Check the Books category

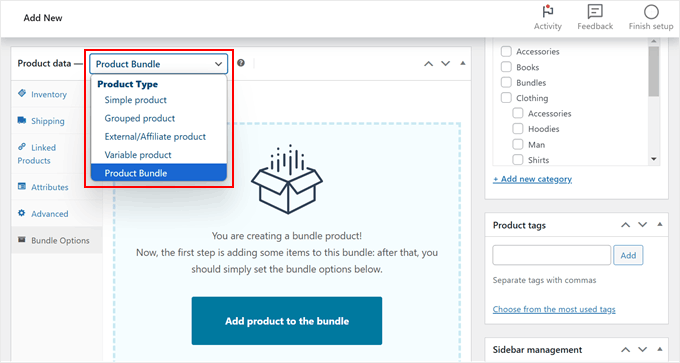[x=506, y=67]
